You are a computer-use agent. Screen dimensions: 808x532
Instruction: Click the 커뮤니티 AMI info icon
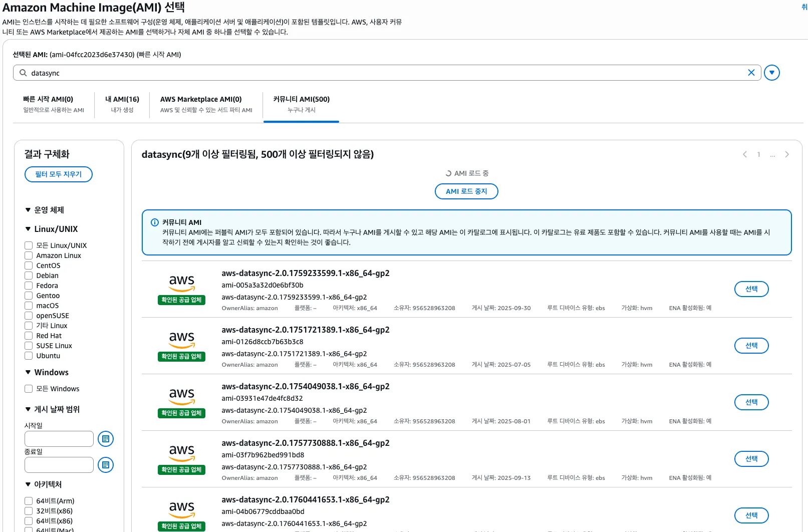[155, 222]
